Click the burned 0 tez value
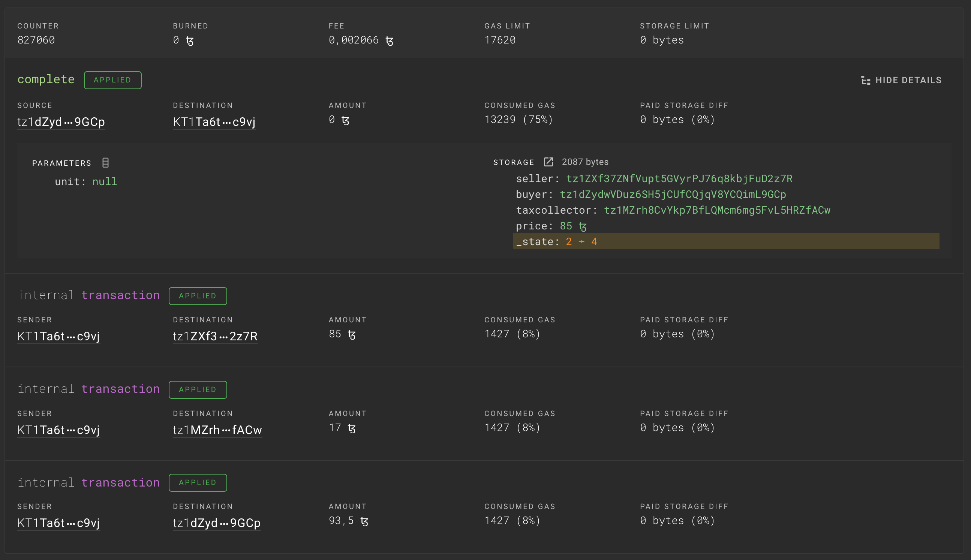The height and width of the screenshot is (560, 971). pyautogui.click(x=183, y=40)
